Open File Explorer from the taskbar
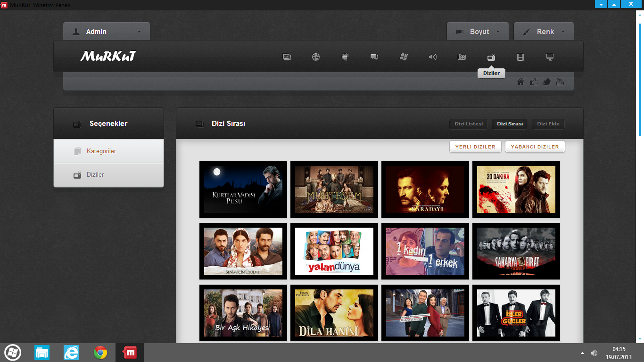 coord(42,353)
